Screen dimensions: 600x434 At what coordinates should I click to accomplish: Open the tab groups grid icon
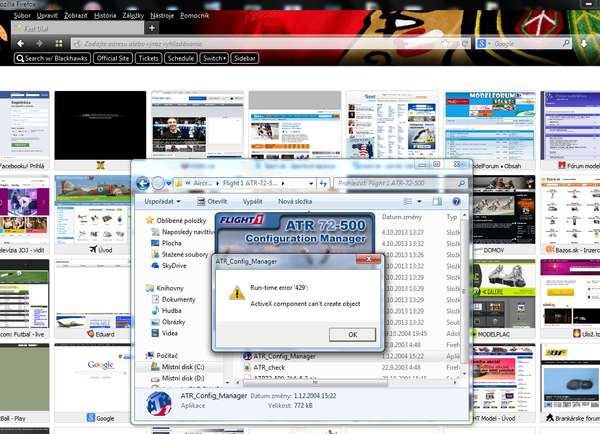(59, 44)
